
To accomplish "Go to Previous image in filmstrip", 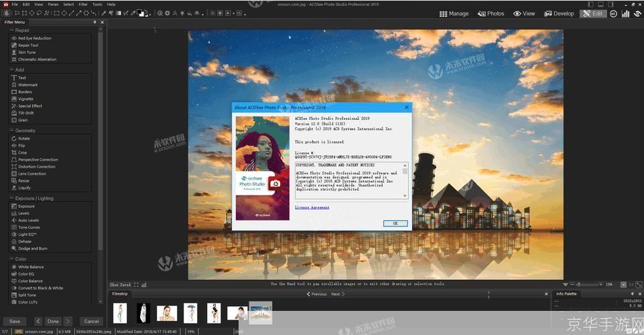I will pyautogui.click(x=317, y=294).
